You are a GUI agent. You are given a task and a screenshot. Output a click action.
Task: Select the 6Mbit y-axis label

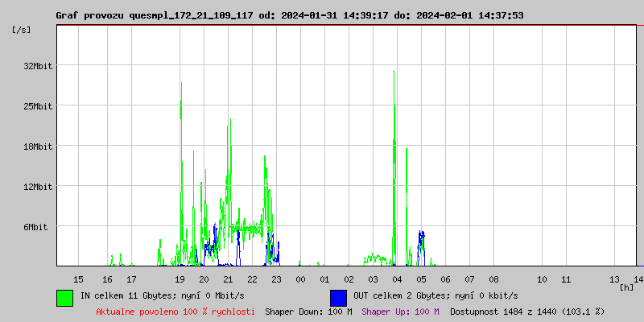(35, 227)
